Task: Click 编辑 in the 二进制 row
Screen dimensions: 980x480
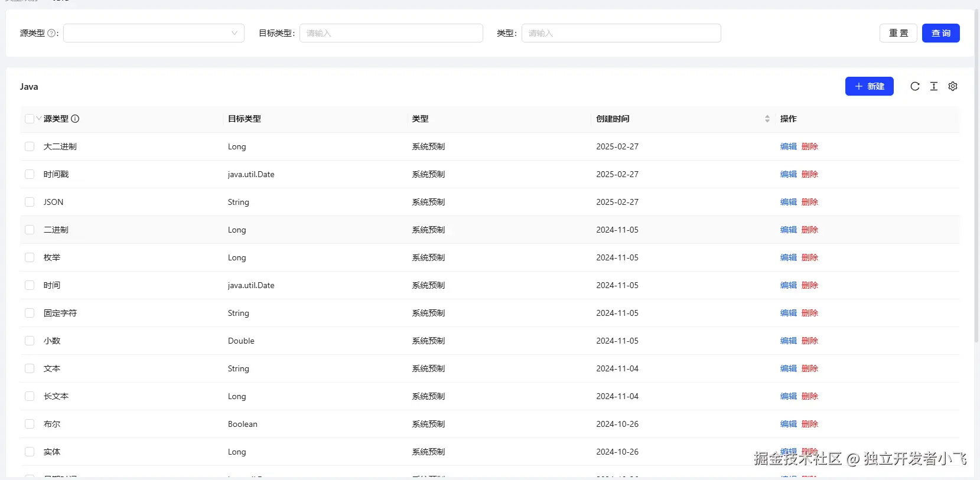Action: tap(788, 230)
